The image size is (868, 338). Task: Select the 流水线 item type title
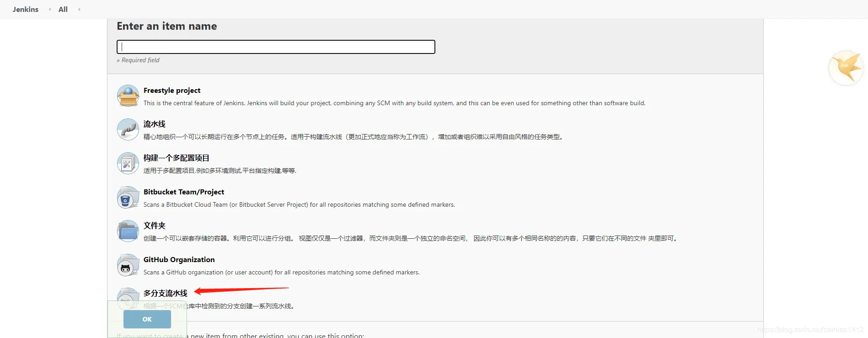[x=155, y=124]
